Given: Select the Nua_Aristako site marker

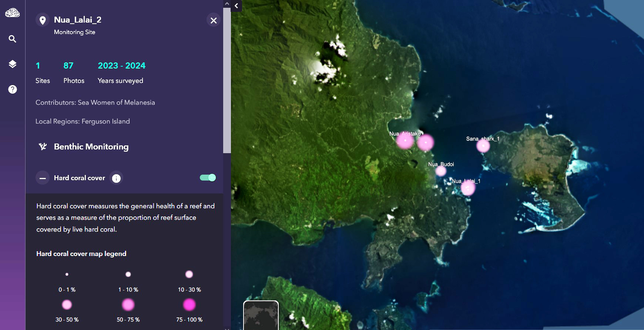Looking at the screenshot, I should 405,141.
